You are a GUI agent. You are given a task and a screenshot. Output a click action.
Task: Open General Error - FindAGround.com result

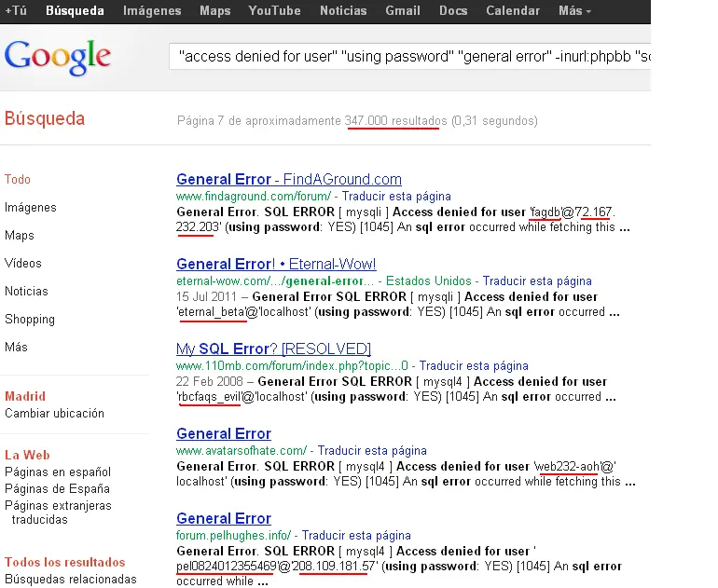coord(289,179)
